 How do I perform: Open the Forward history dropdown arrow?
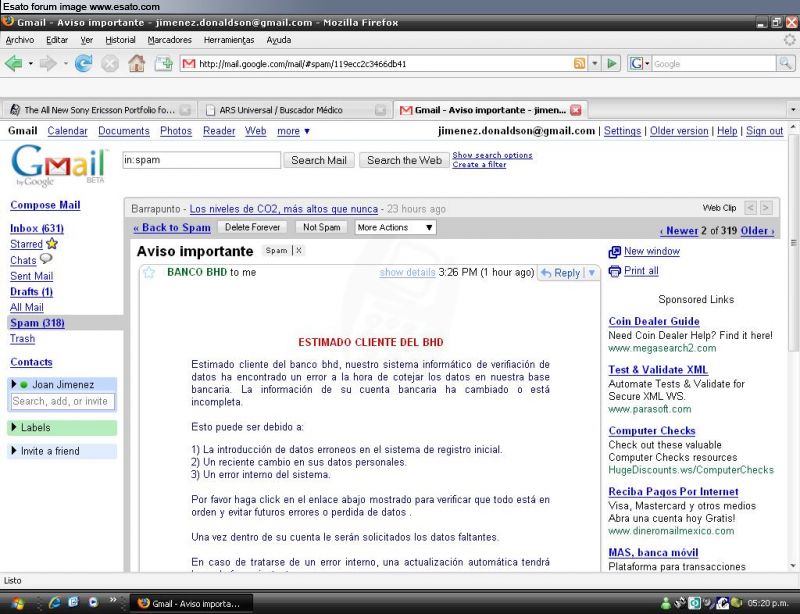pyautogui.click(x=65, y=64)
